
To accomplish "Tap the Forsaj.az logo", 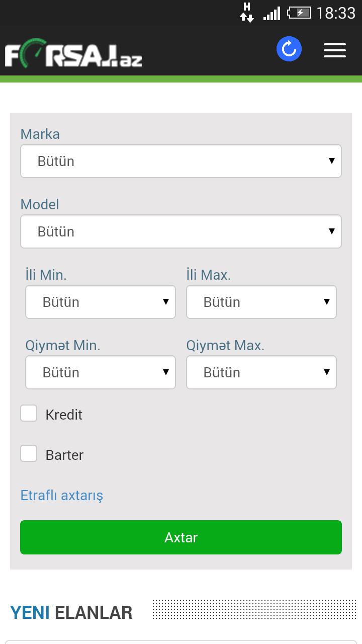I will coord(73,55).
